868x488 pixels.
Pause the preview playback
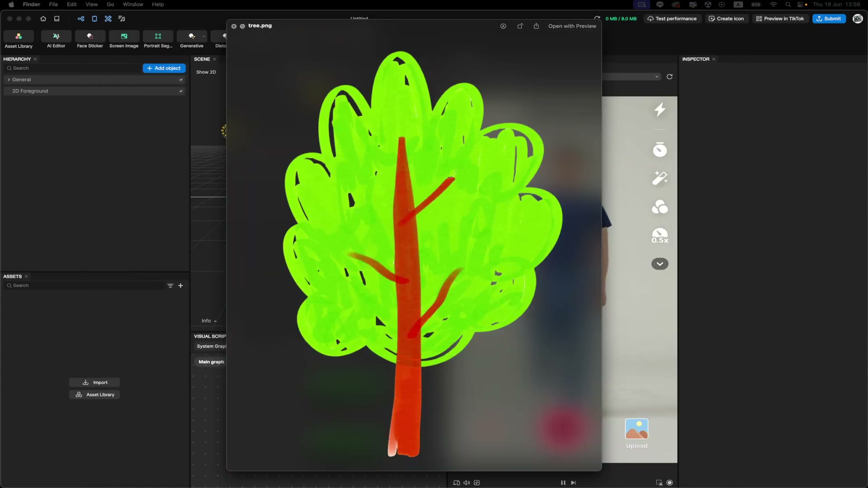click(563, 483)
